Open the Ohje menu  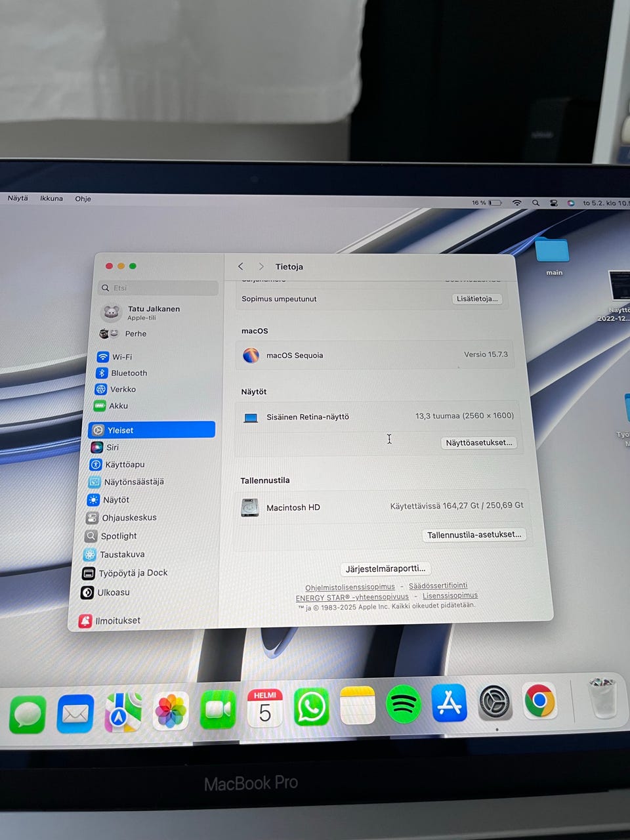point(83,199)
